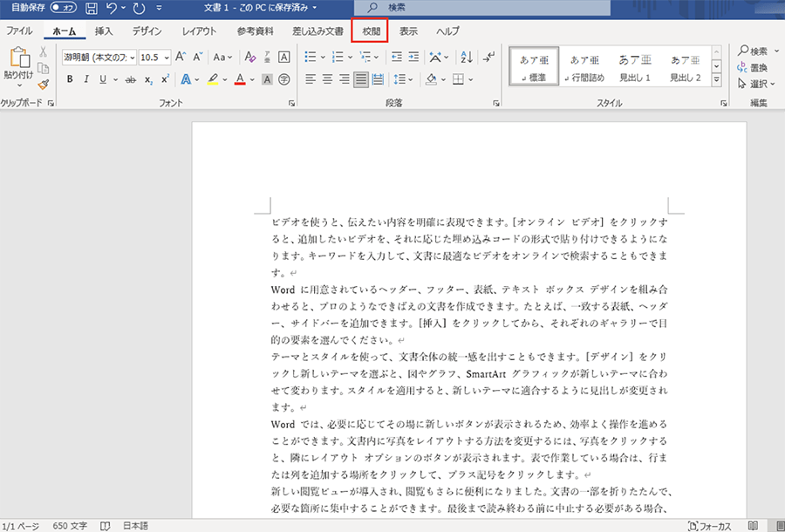The height and width of the screenshot is (532, 785).
Task: Switch to the 表示 tab
Action: click(408, 31)
